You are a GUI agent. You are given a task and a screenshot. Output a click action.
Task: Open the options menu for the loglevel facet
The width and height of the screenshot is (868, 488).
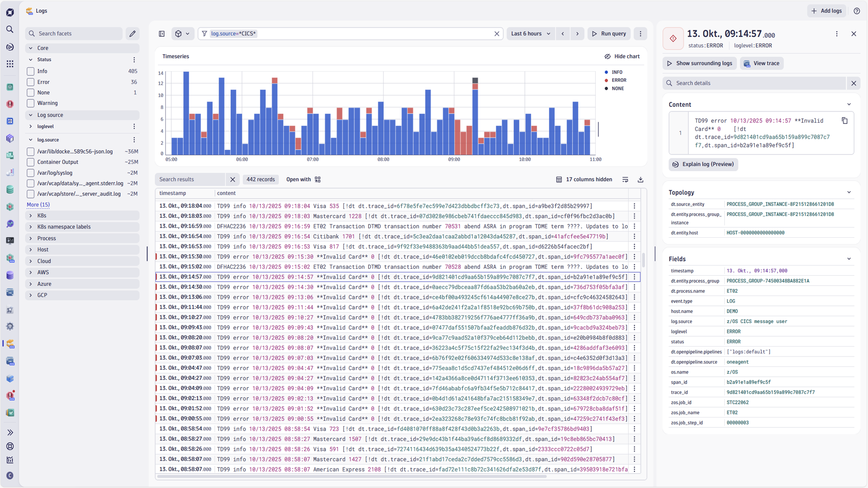coord(134,127)
